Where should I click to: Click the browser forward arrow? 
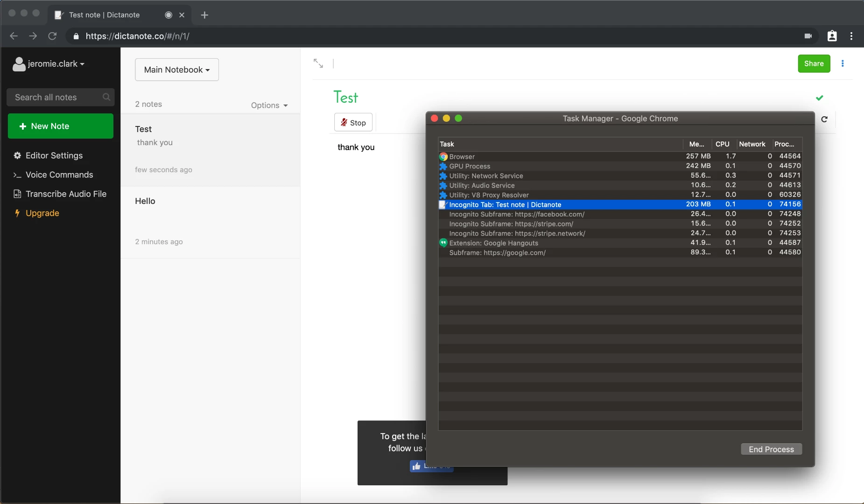[x=33, y=36]
